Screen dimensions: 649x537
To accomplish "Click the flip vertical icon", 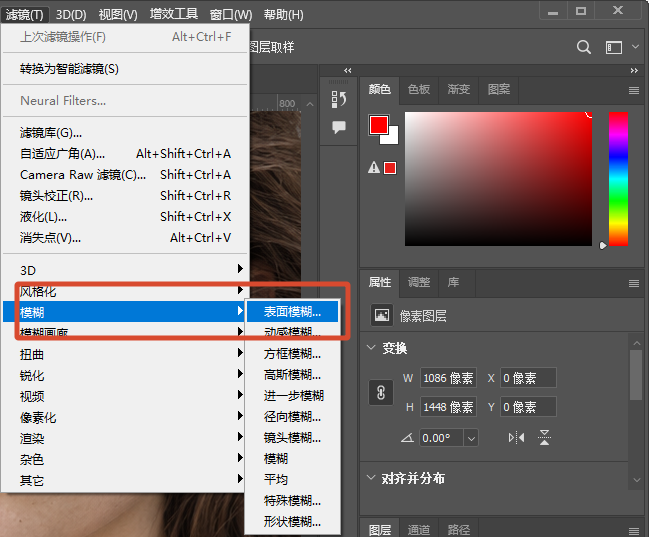I will tap(544, 438).
